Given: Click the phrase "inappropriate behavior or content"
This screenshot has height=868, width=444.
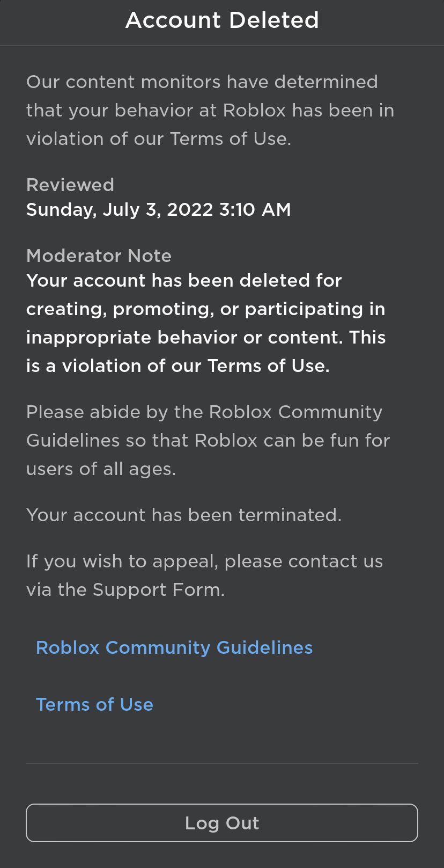Looking at the screenshot, I should point(184,338).
